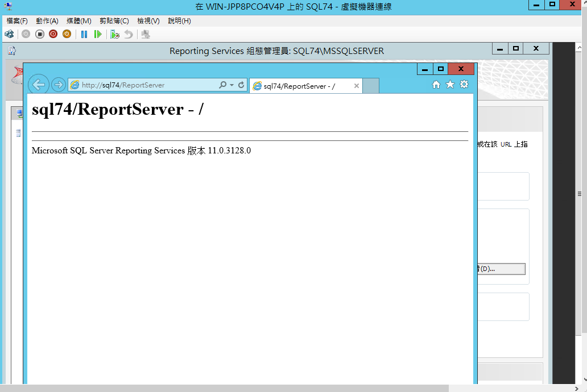Refresh the ReportServer page
587x392 pixels.
(x=241, y=85)
